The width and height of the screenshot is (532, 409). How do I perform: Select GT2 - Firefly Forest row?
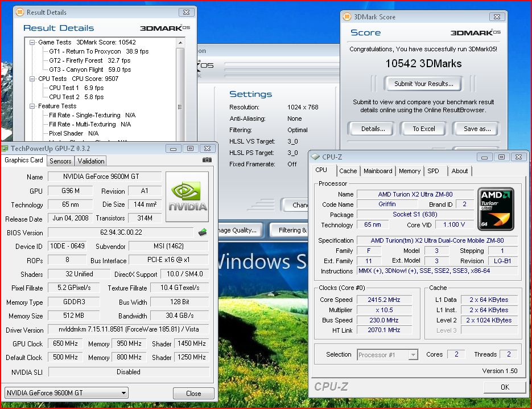89,60
